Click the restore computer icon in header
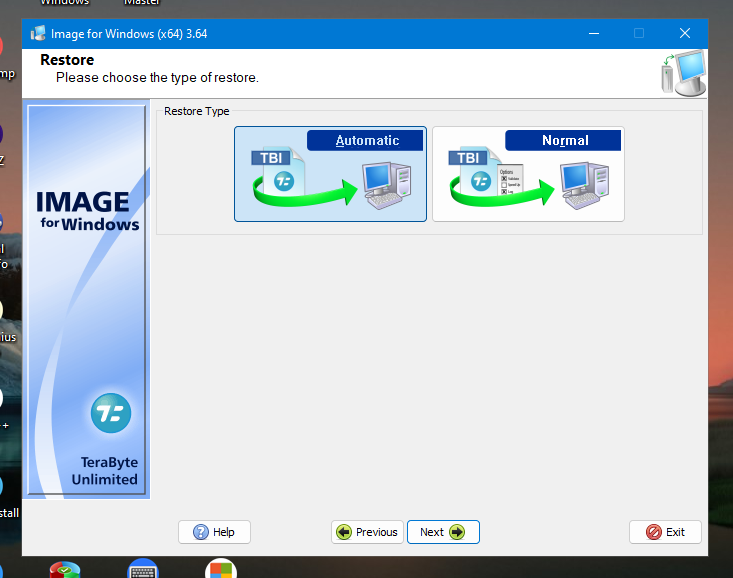This screenshot has height=578, width=733. point(683,73)
